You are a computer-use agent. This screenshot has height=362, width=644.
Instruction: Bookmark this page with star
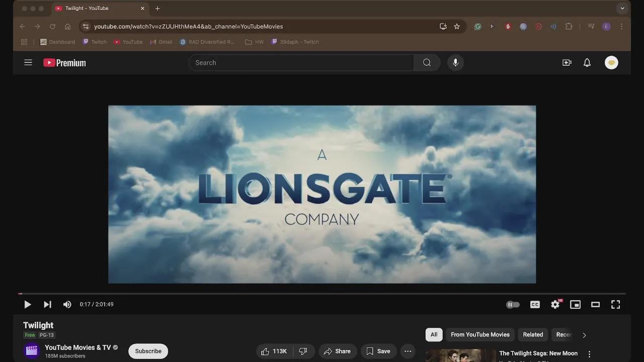pos(457,26)
